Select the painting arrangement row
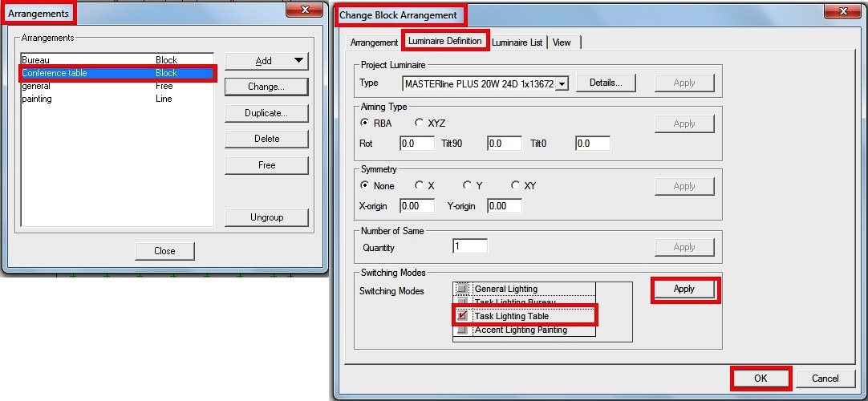The width and height of the screenshot is (868, 401). tap(117, 99)
